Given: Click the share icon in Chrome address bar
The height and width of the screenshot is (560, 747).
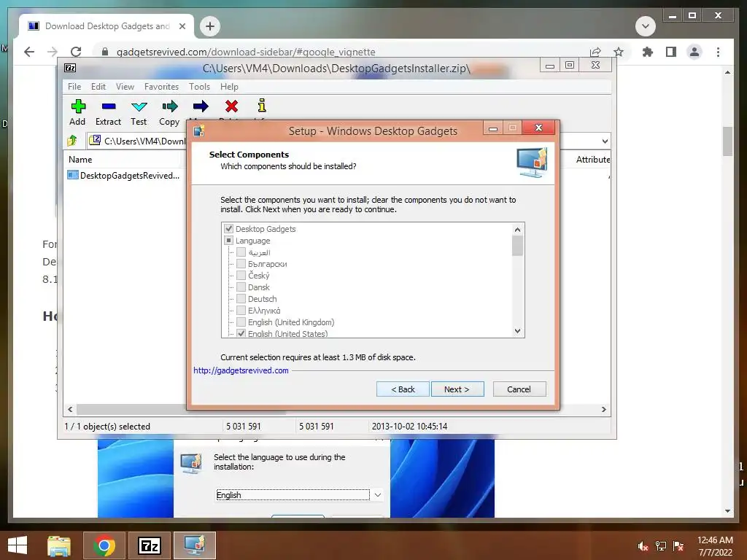Looking at the screenshot, I should [595, 52].
